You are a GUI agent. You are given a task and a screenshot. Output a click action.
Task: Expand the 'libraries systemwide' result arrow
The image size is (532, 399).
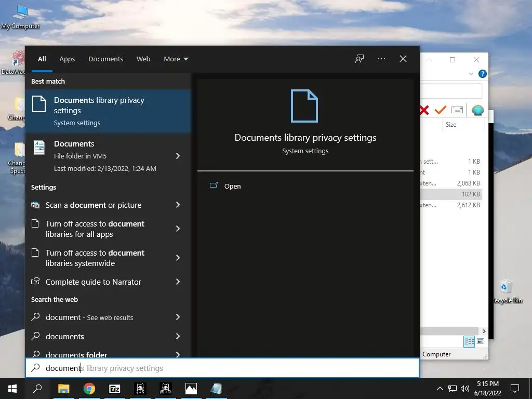click(178, 258)
